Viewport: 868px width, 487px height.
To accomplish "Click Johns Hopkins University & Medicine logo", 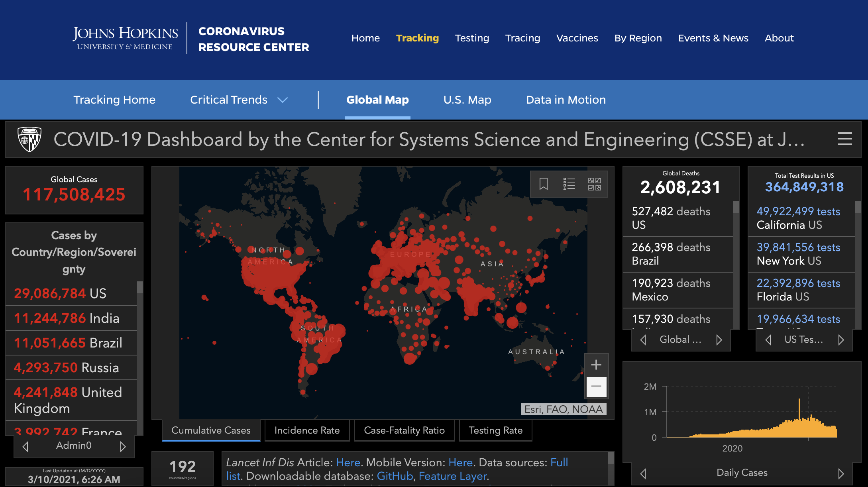I will point(125,38).
